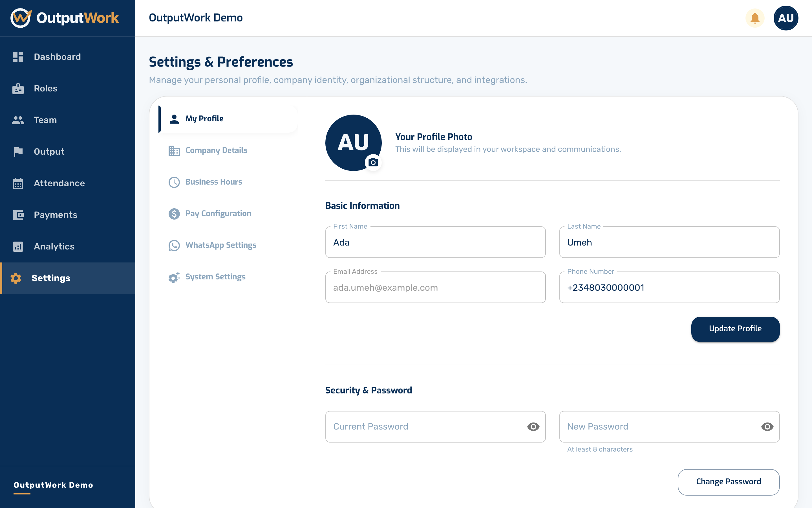Click the Email Address field
The width and height of the screenshot is (812, 508).
pyautogui.click(x=435, y=287)
